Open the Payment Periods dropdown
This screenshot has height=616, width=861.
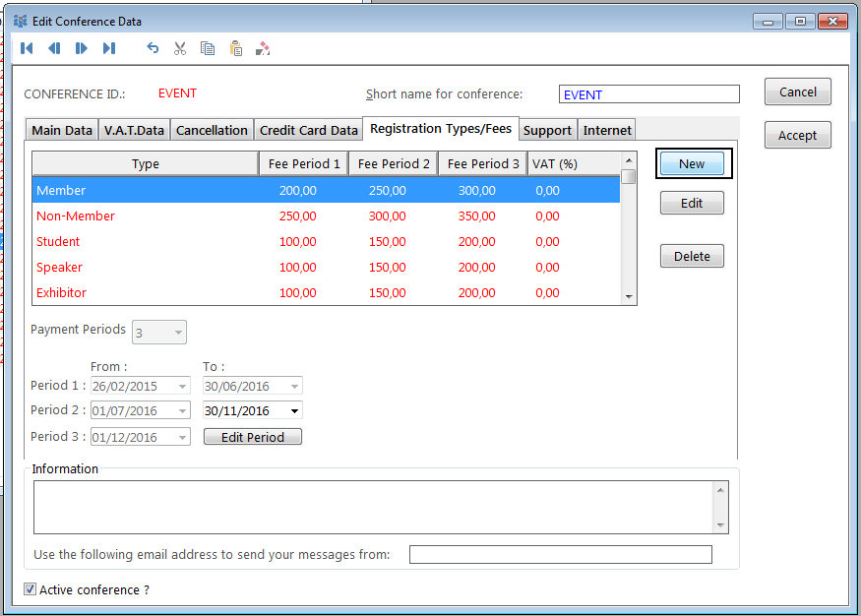click(x=178, y=334)
